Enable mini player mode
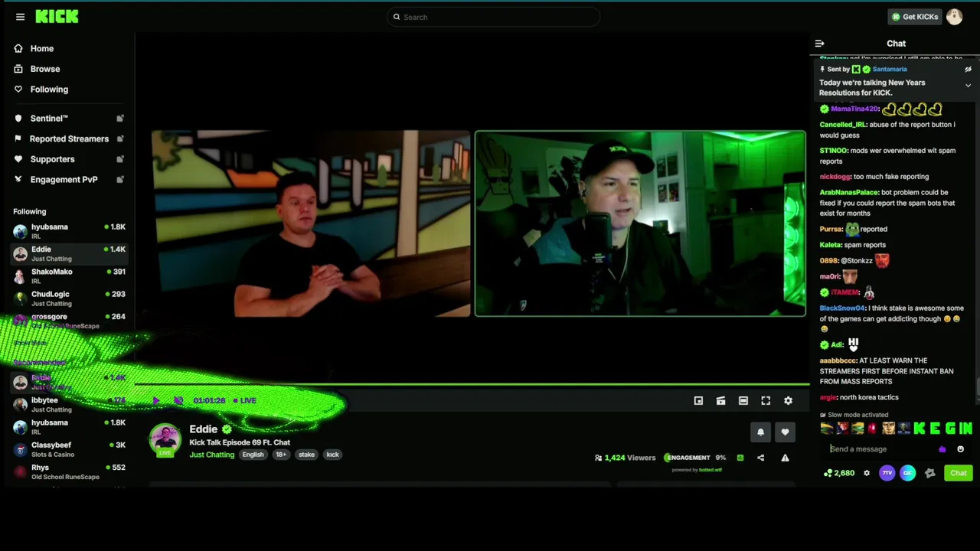The width and height of the screenshot is (980, 551). 698,400
